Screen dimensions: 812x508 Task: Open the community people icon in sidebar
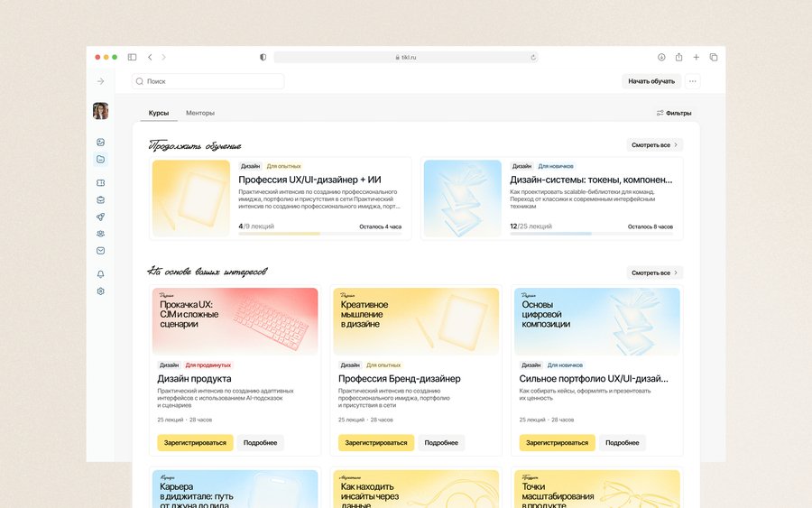pos(100,234)
